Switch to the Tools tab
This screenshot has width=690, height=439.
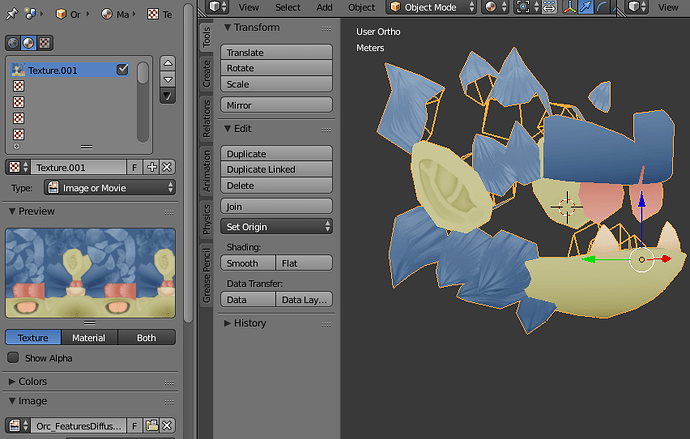coord(206,38)
